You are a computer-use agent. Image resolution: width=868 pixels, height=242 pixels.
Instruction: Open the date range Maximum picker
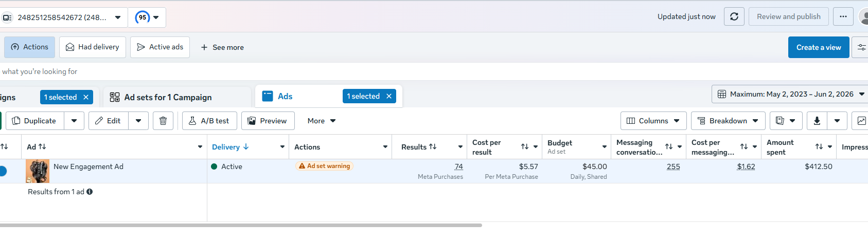click(790, 94)
